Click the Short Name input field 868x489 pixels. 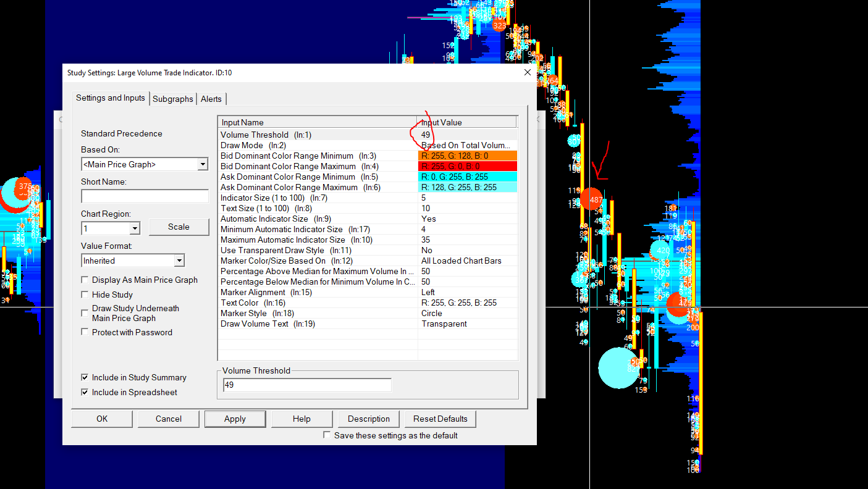(145, 196)
